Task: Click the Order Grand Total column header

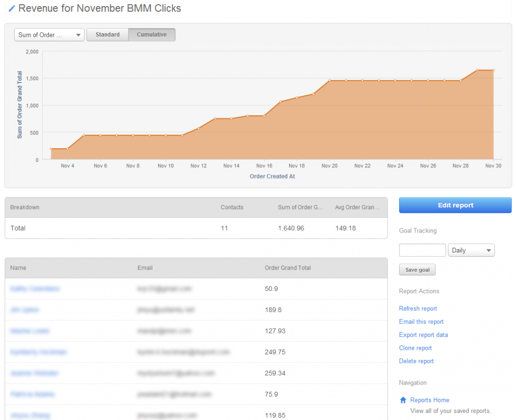Action: click(x=288, y=268)
